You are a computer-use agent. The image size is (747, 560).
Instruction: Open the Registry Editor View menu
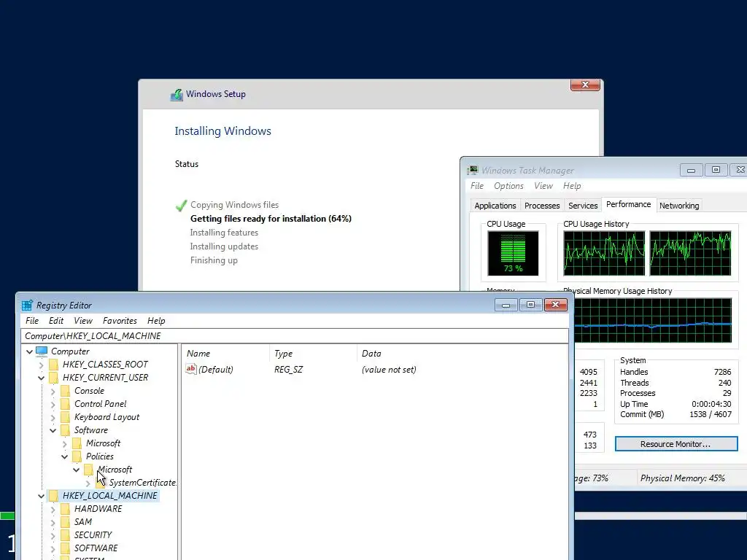coord(83,321)
